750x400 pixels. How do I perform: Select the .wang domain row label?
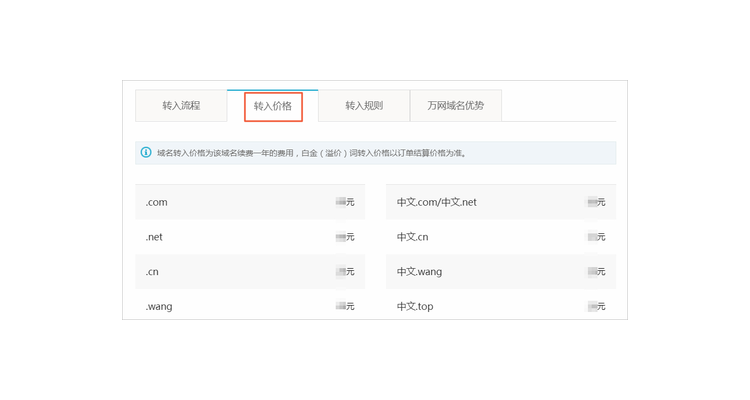click(x=159, y=307)
